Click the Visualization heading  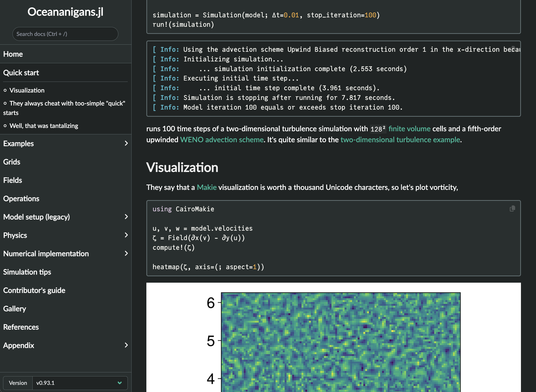pyautogui.click(x=182, y=167)
